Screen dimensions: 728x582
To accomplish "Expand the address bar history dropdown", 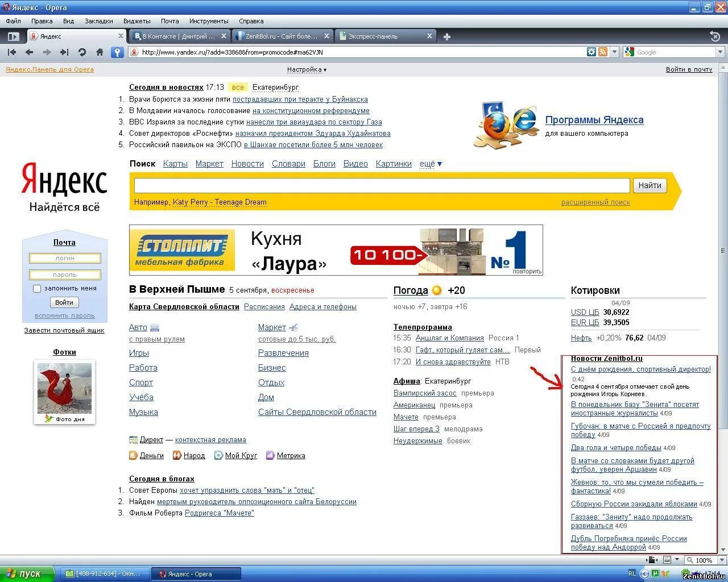I will [614, 52].
